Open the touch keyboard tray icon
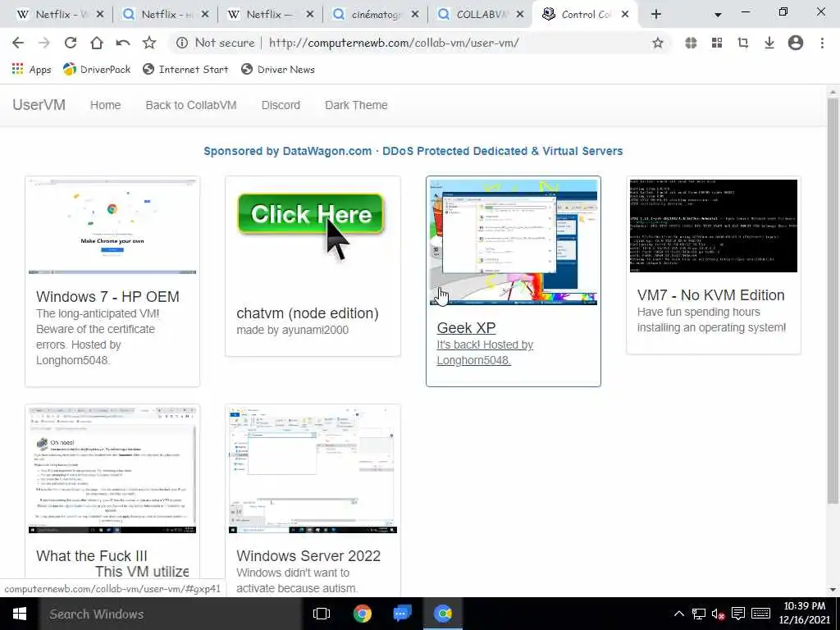 pyautogui.click(x=760, y=614)
